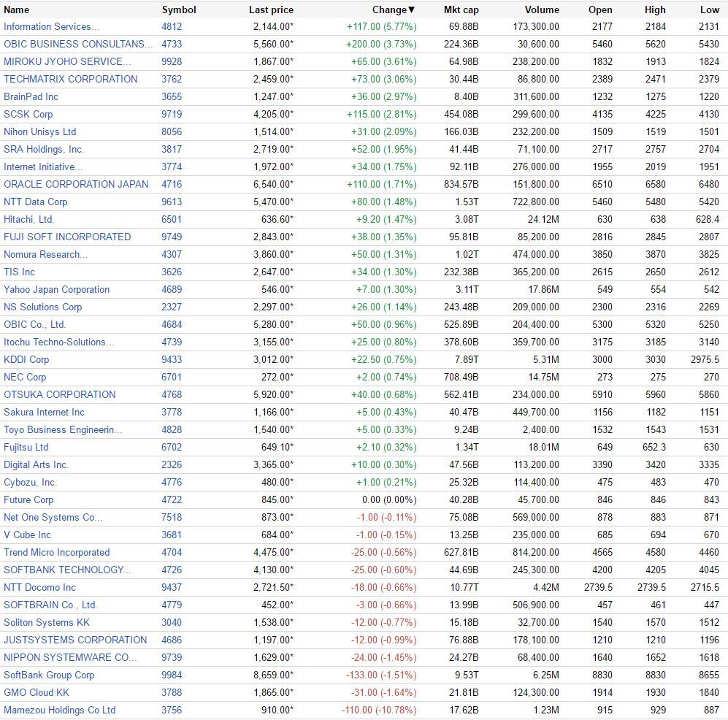Viewport: 728px width, 720px height.
Task: Open NTT Docomo Inc link
Action: [x=40, y=588]
